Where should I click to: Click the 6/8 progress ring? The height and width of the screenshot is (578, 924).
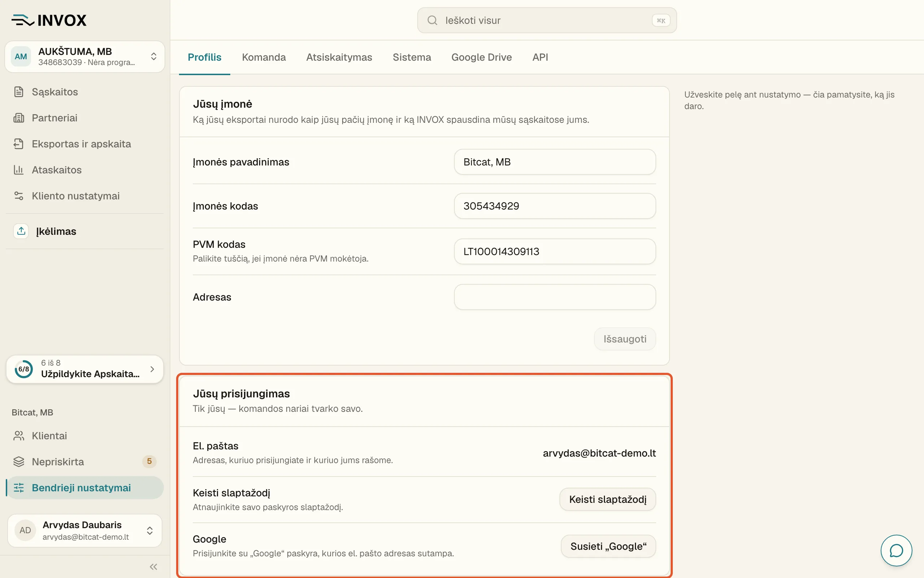24,369
